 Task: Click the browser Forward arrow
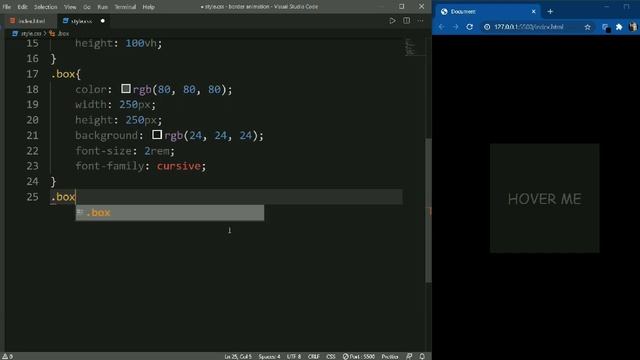[x=456, y=27]
